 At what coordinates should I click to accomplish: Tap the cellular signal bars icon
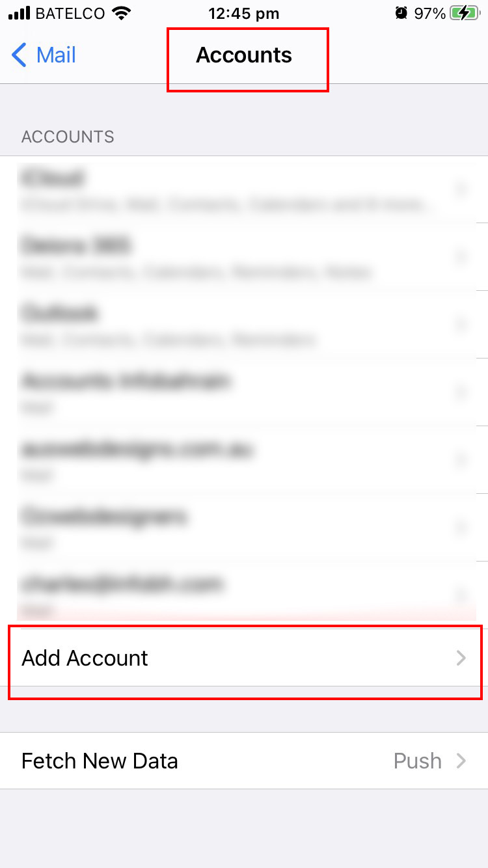coord(20,14)
